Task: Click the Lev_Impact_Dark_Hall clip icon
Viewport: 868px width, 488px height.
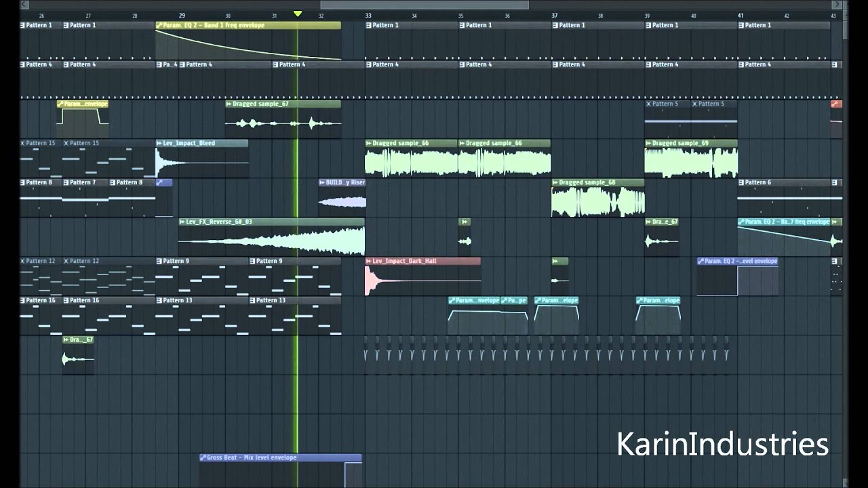Action: (x=369, y=261)
